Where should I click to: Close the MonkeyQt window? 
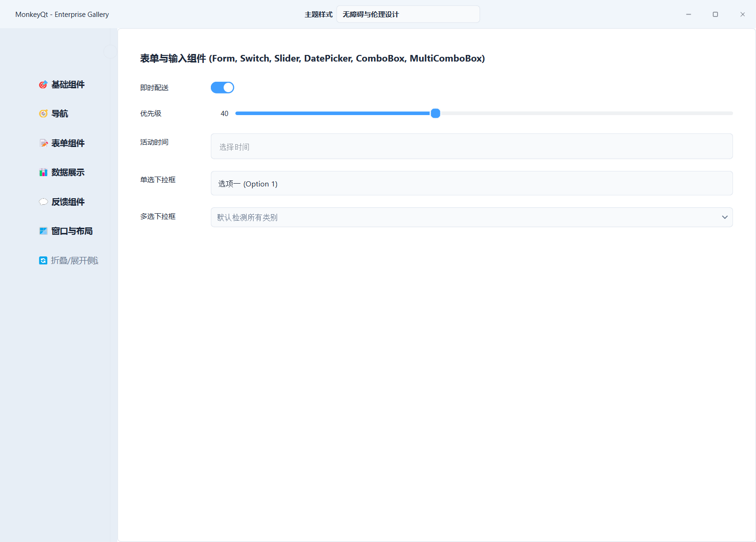click(742, 15)
